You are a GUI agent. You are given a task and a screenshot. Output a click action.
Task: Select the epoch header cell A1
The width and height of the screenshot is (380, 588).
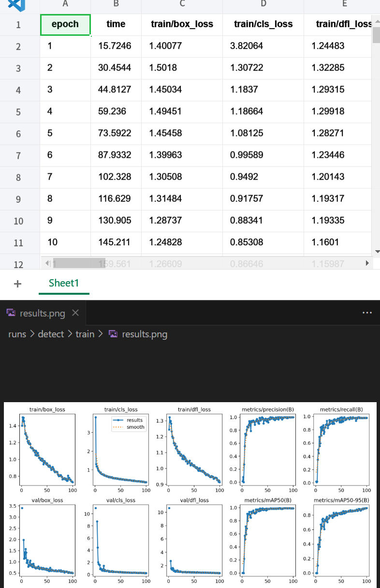click(x=65, y=25)
